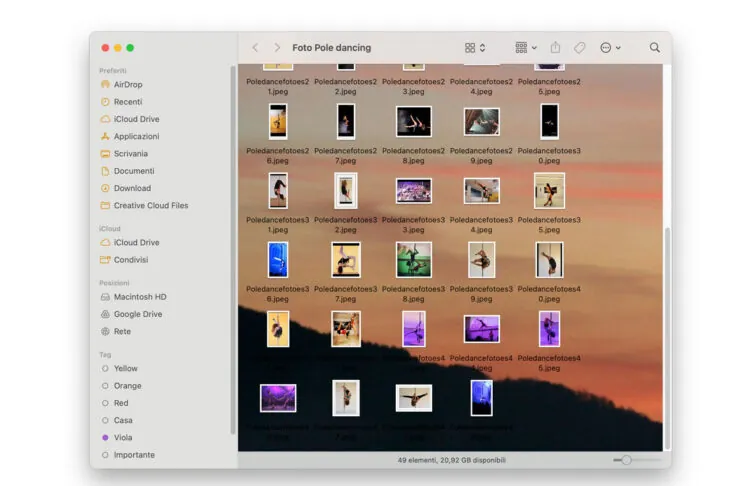This screenshot has width=741, height=486.
Task: Open the search magnifier icon
Action: pyautogui.click(x=655, y=47)
